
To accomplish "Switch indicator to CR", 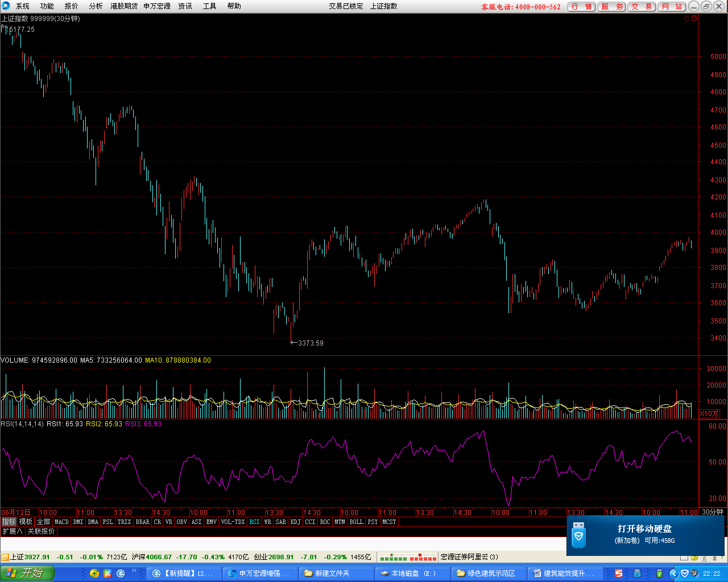I will tap(158, 522).
